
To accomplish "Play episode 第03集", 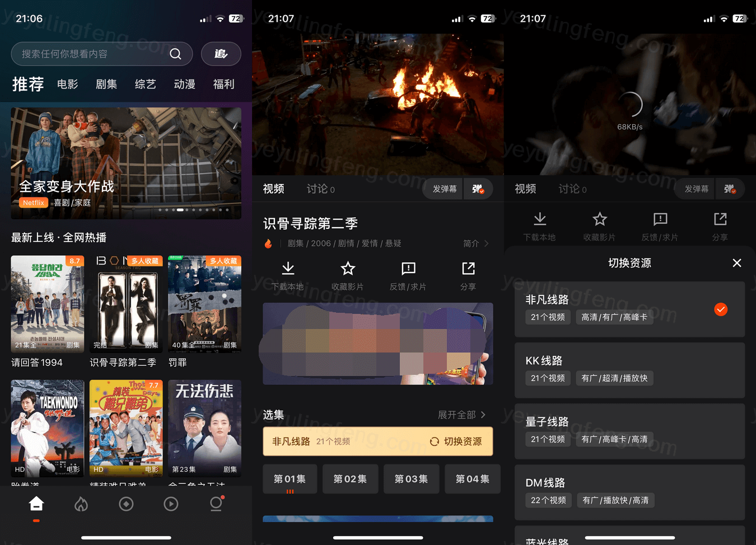I will (x=412, y=479).
